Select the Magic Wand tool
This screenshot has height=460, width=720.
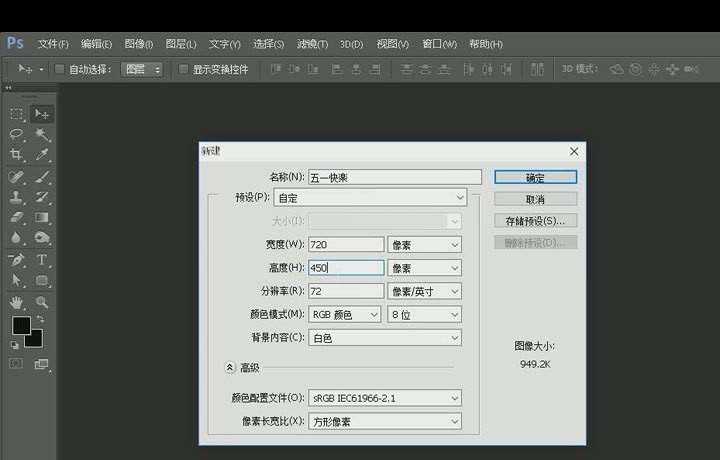tap(42, 134)
